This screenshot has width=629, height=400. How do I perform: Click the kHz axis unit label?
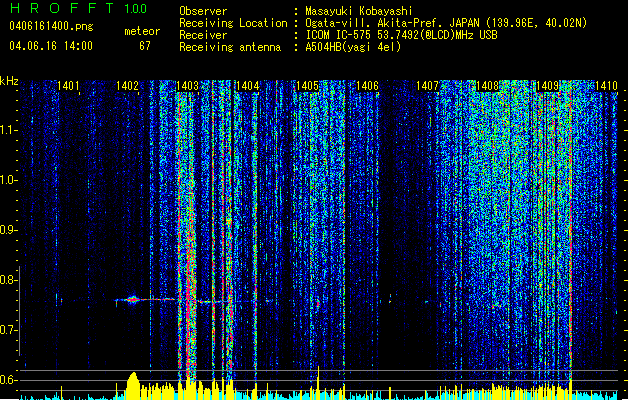tap(9, 81)
